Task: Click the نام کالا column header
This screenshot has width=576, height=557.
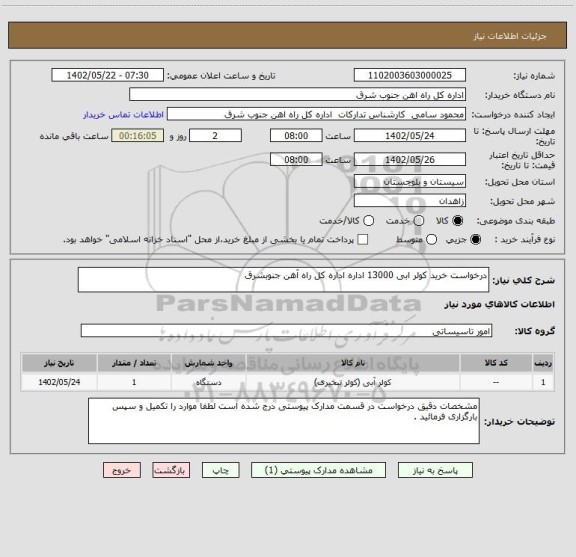Action: [353, 363]
